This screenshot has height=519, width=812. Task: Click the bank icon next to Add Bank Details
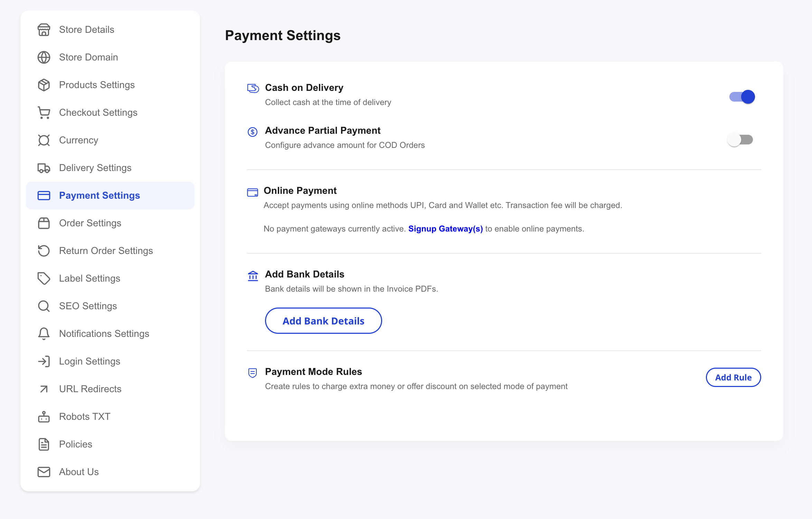pos(253,276)
